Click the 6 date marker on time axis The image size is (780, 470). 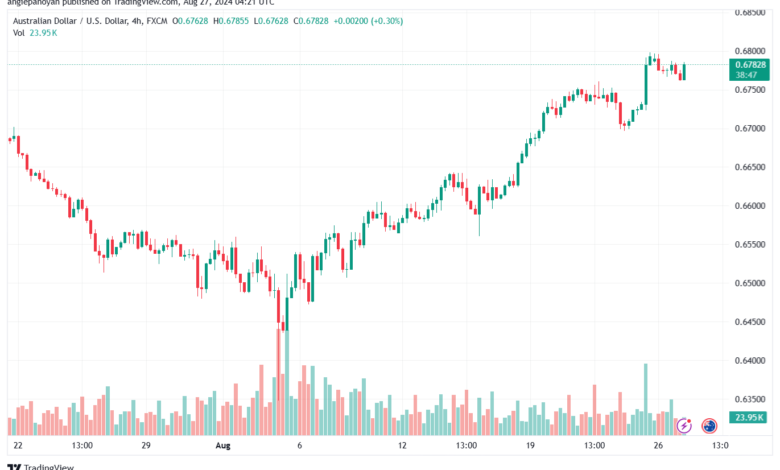[x=299, y=445]
